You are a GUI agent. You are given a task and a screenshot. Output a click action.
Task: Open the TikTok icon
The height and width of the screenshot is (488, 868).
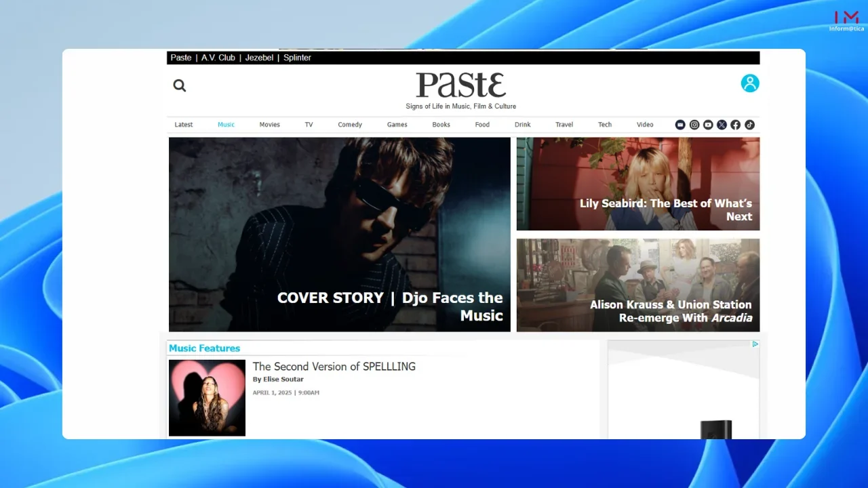749,125
